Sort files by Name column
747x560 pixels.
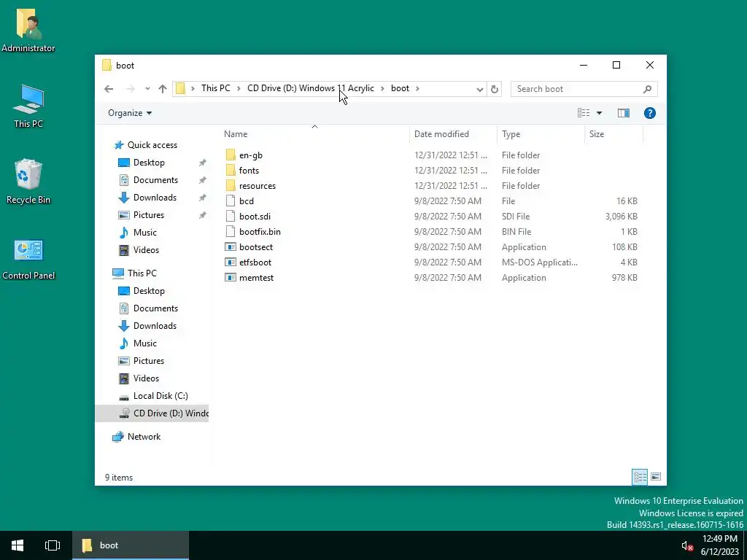click(x=314, y=134)
